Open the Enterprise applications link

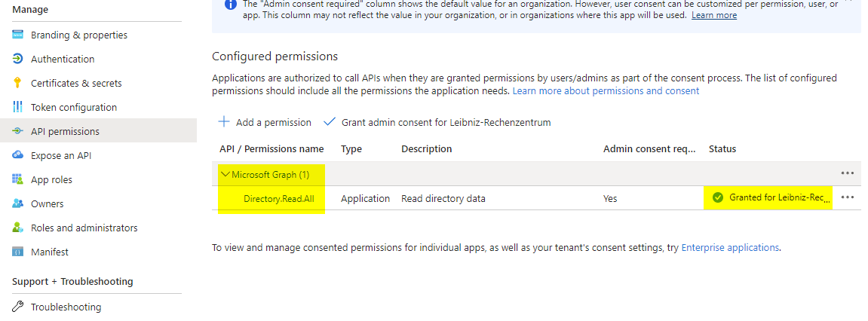730,247
